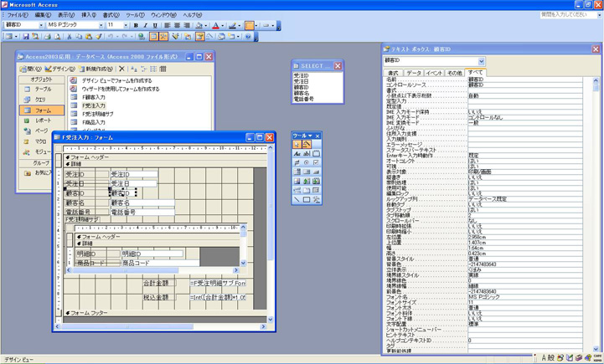This screenshot has width=604, height=364.
Task: Toggle Italic formatting
Action: tap(145, 25)
